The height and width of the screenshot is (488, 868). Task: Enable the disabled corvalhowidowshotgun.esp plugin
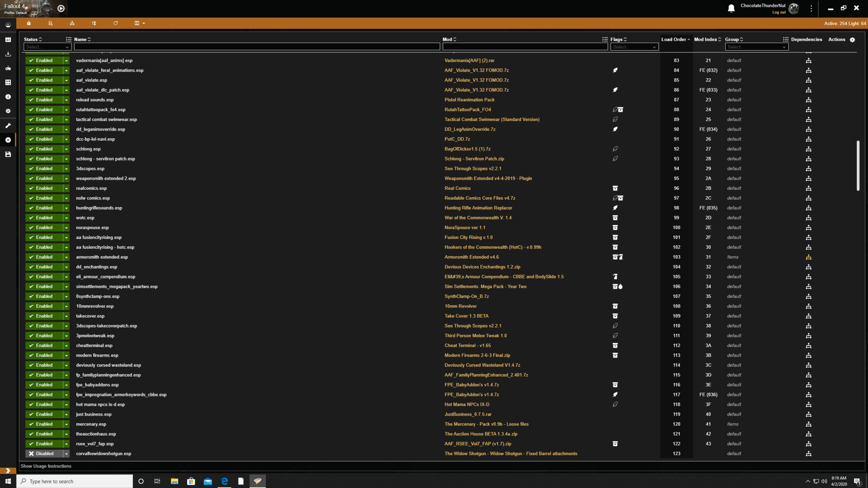click(44, 454)
